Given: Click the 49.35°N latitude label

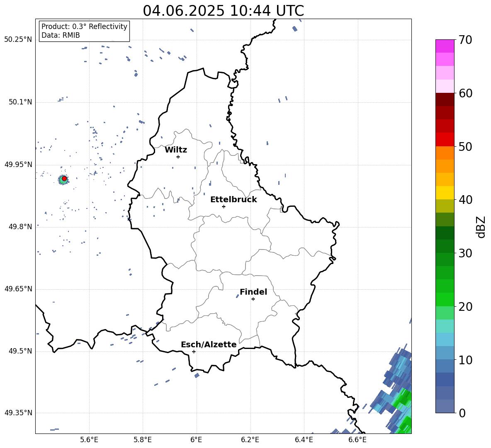Looking at the screenshot, I should 18,413.
